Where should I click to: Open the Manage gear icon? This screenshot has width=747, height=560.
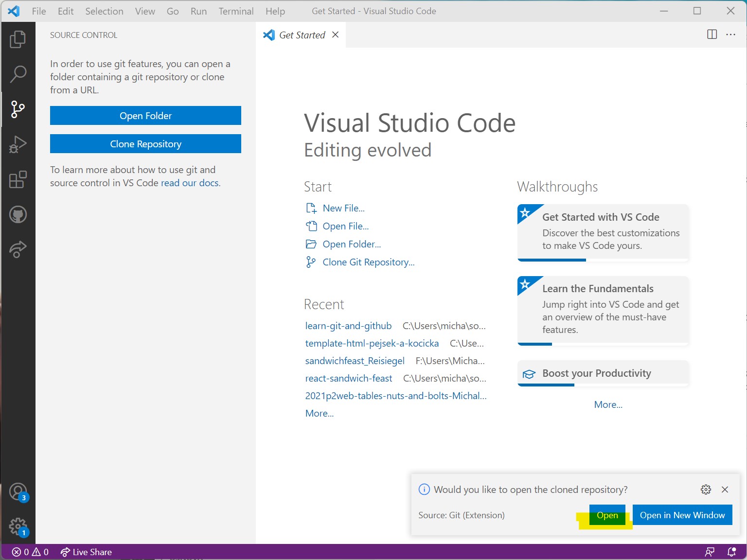point(18,526)
